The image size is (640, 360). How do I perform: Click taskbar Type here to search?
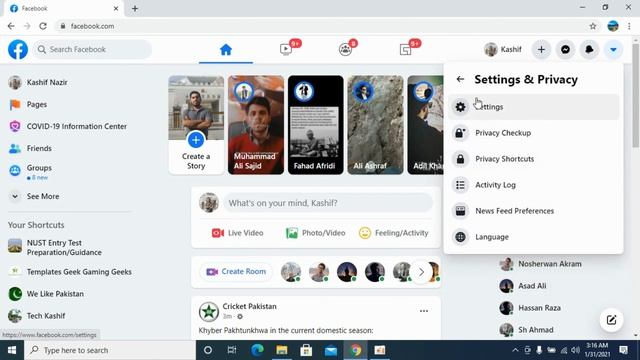[110, 350]
